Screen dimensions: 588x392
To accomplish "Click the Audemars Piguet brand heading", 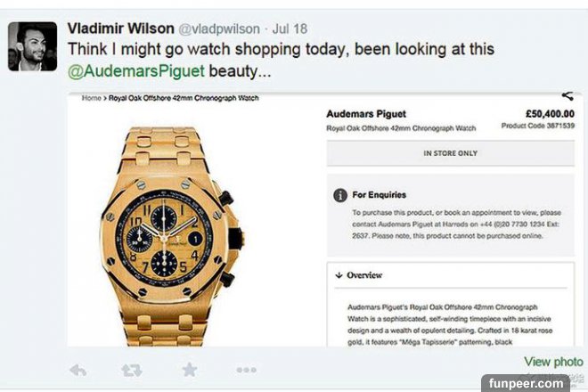I will tap(366, 114).
